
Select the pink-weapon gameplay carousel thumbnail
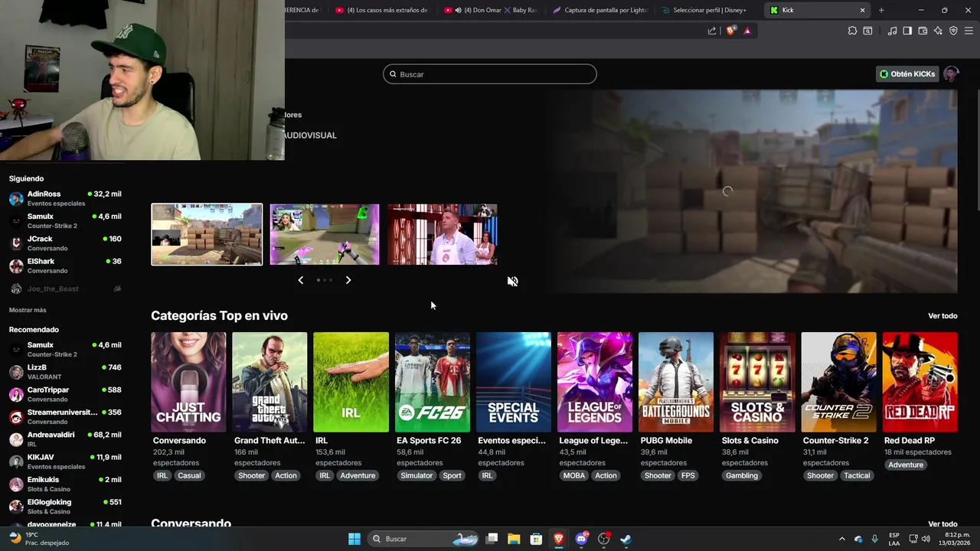[x=325, y=234]
